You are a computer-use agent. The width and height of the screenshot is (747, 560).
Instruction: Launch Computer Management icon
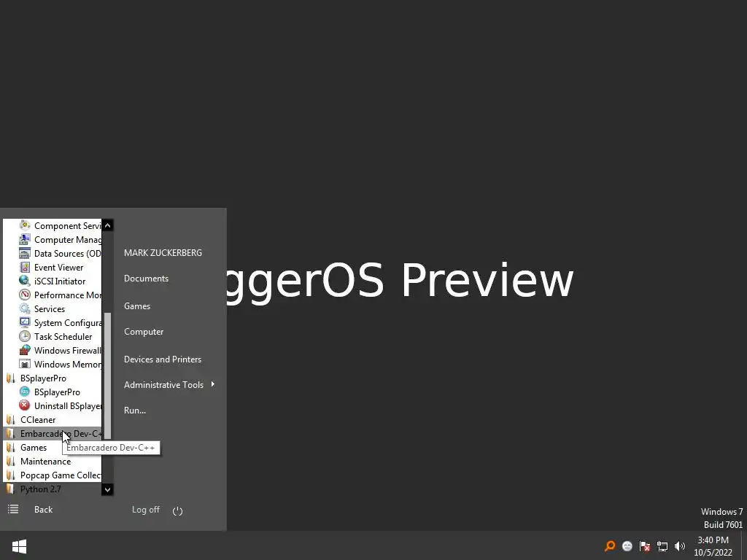pos(25,239)
